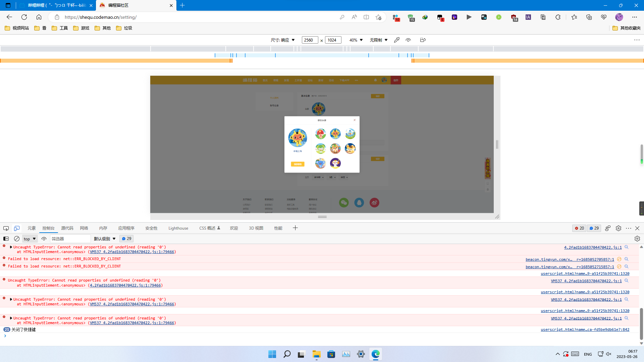Add this page to favorites
644x362 pixels.
pyautogui.click(x=378, y=17)
